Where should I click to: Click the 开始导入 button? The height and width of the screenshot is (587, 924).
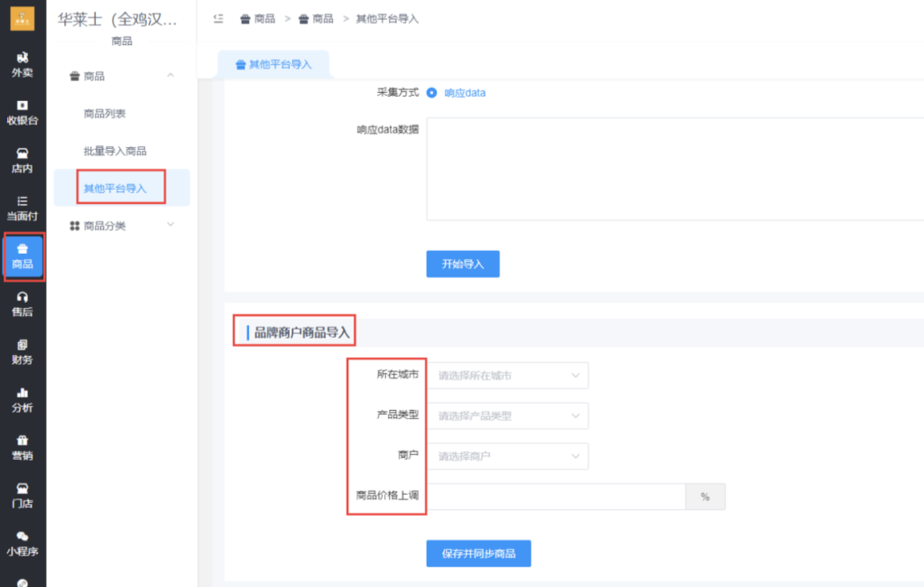click(463, 264)
